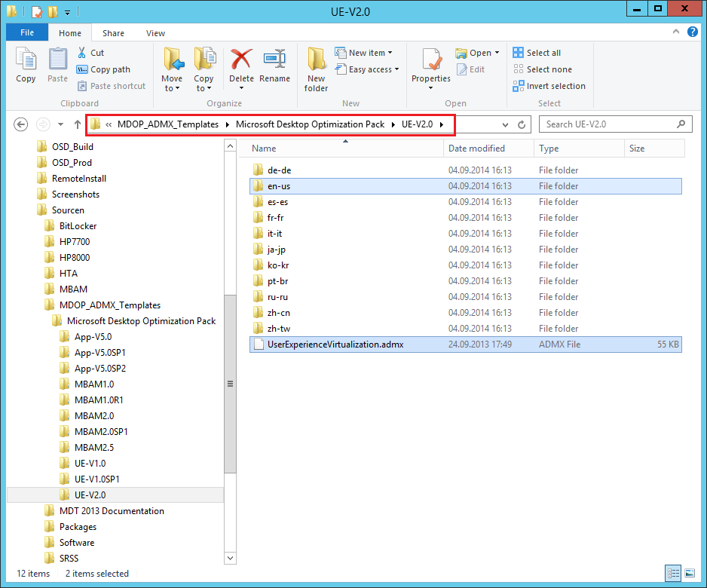
Task: Expand the New item dropdown
Action: (x=390, y=53)
